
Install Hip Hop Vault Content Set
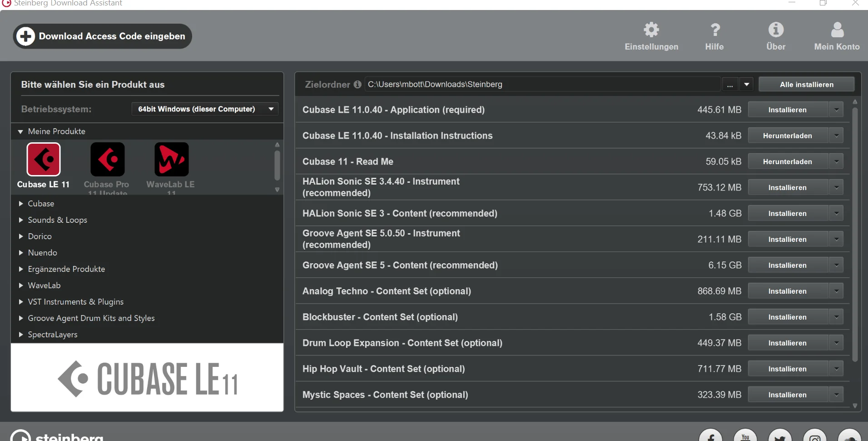[x=788, y=369]
